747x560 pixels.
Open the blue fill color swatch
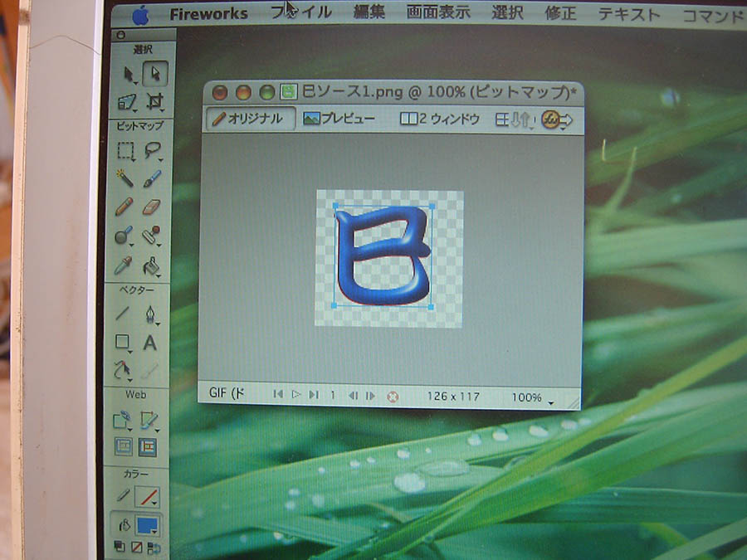pos(148,526)
